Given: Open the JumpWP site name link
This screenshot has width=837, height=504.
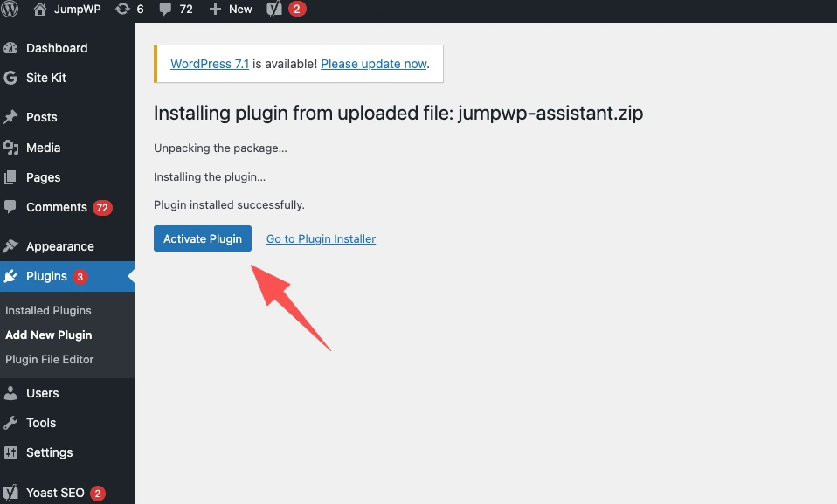Looking at the screenshot, I should pyautogui.click(x=78, y=9).
